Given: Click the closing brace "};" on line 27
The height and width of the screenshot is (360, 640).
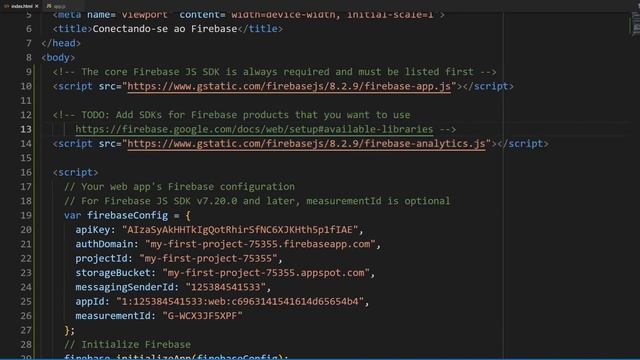Looking at the screenshot, I should (x=69, y=330).
